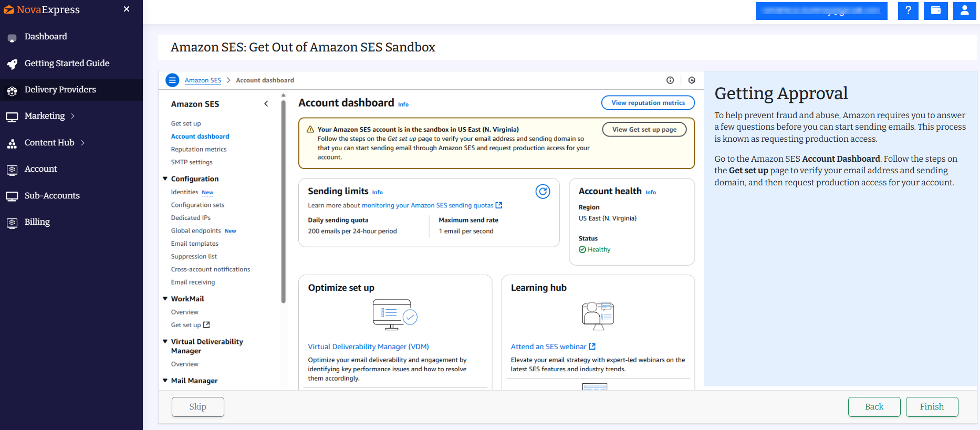Open the wallet icon in top bar
980x430 pixels.
(936, 11)
